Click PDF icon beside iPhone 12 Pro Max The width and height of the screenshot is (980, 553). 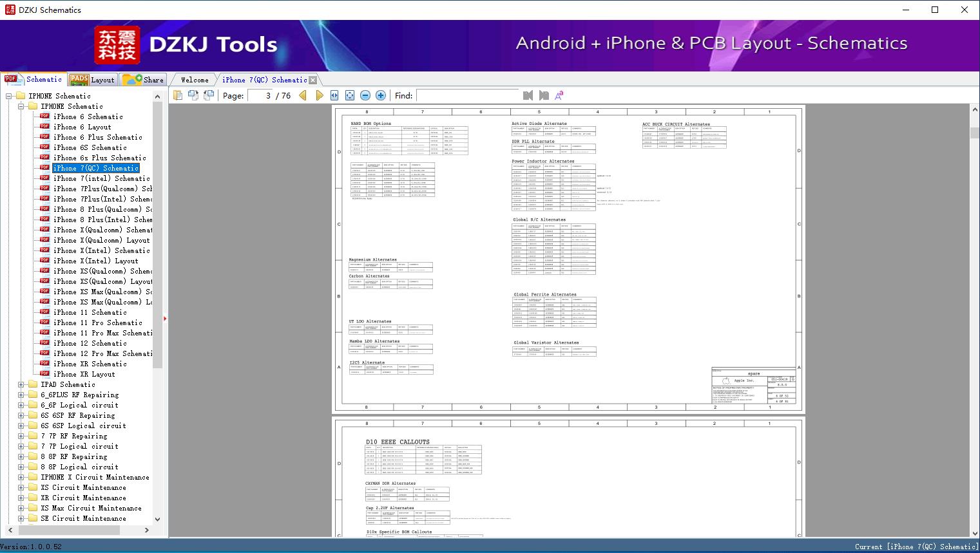(44, 353)
